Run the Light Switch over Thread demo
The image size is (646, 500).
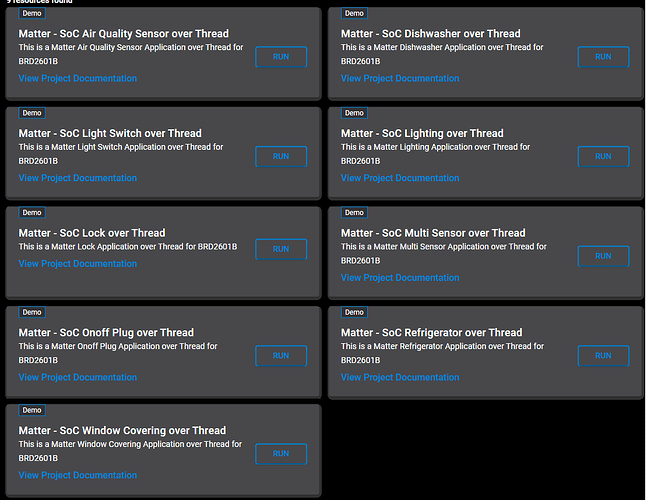pos(281,157)
